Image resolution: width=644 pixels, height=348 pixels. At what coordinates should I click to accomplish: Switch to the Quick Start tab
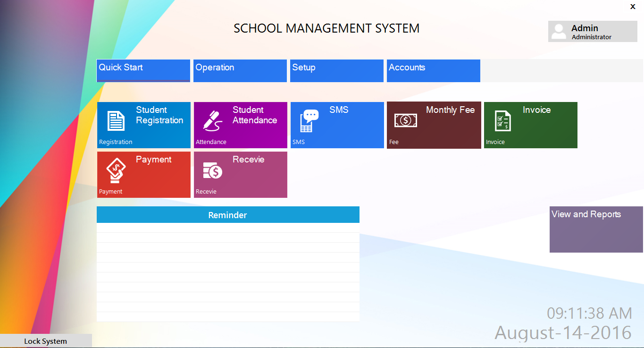click(143, 70)
